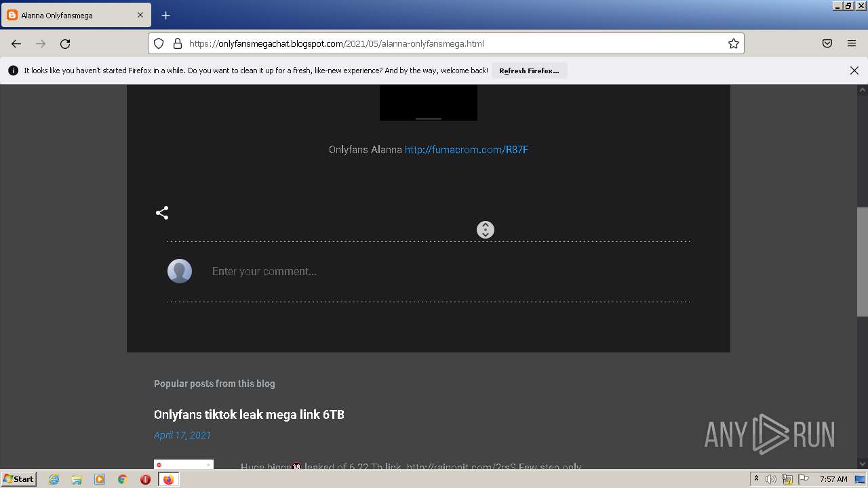Go forward to the next page
This screenshot has width=868, height=488.
point(41,43)
